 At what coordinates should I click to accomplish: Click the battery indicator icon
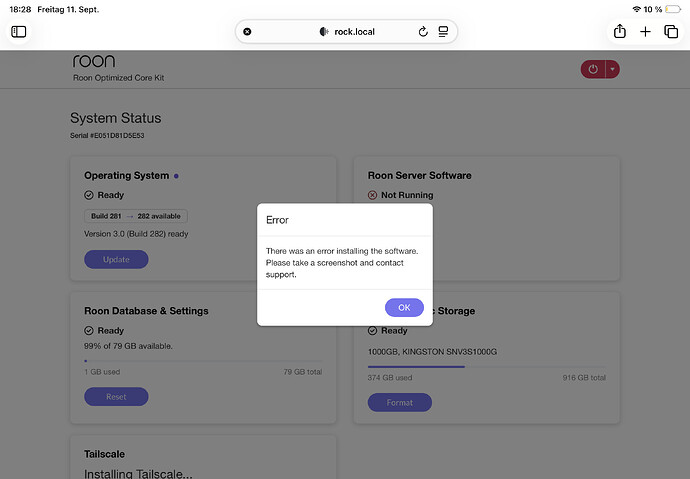click(673, 9)
